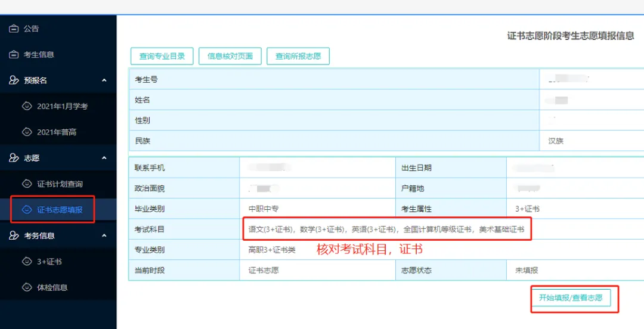The width and height of the screenshot is (644, 329).
Task: Collapse the 预报名 section chevron
Action: point(104,80)
